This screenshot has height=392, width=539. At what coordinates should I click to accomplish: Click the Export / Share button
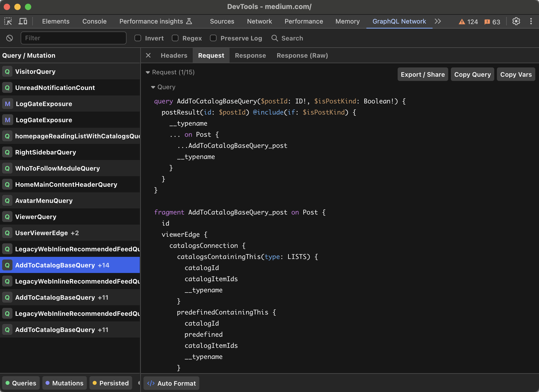pos(423,74)
